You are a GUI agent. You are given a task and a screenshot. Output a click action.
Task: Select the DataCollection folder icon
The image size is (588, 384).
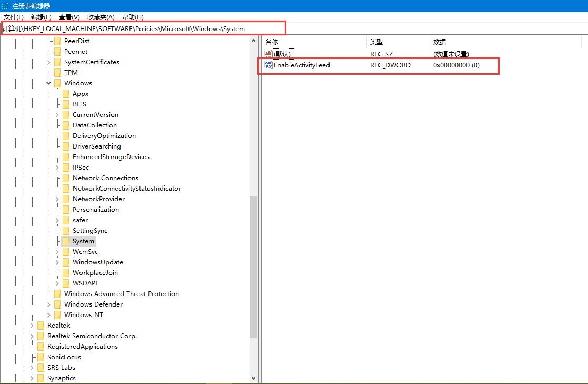point(66,125)
